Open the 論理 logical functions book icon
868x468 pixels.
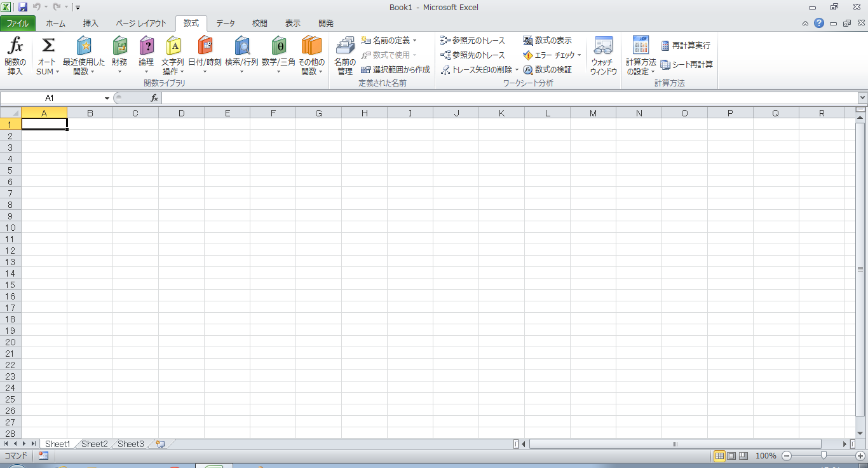[146, 47]
